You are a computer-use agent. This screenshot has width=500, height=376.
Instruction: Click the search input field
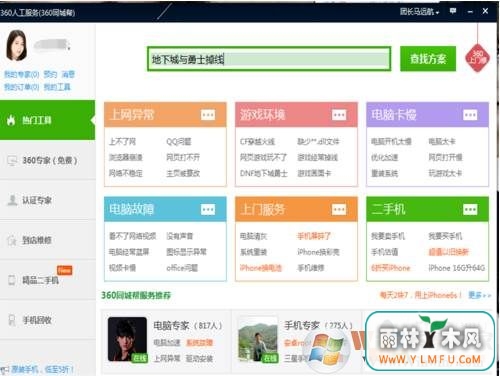click(x=269, y=59)
